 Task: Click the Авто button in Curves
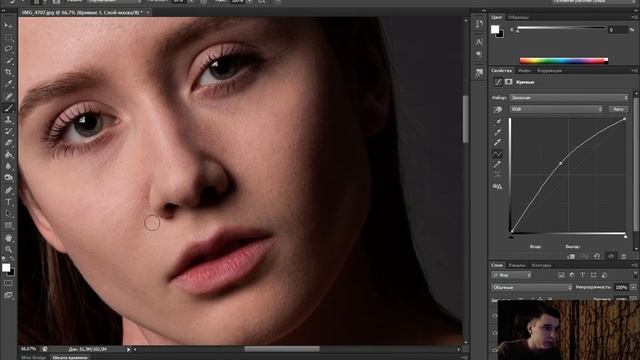(618, 109)
